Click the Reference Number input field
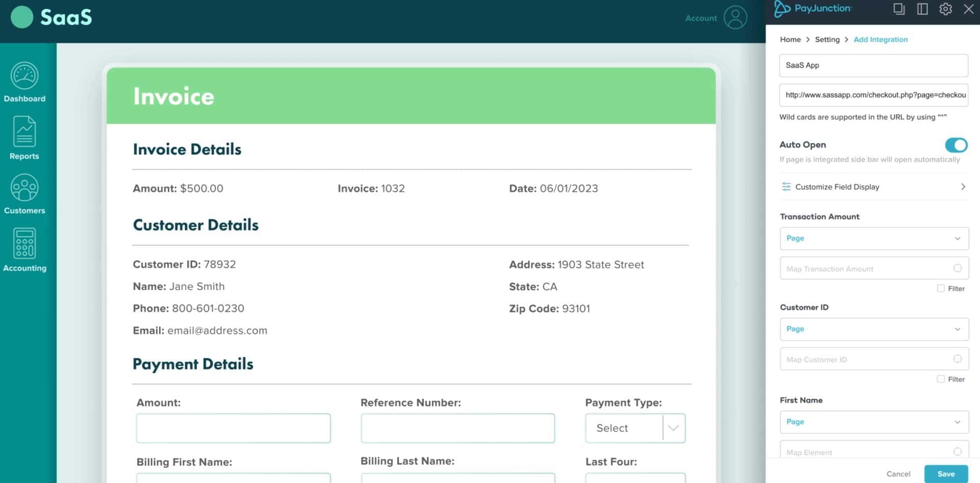This screenshot has width=980, height=483. click(x=458, y=428)
